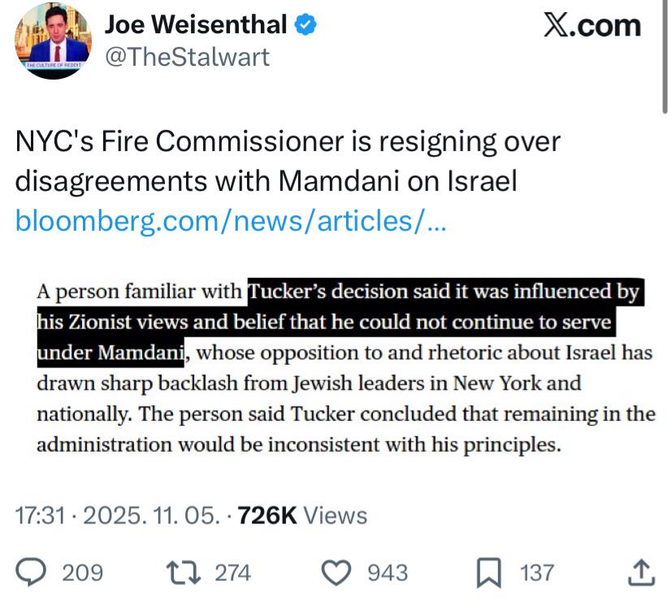The width and height of the screenshot is (672, 616).
Task: Click the 209 replies count
Action: (x=83, y=573)
